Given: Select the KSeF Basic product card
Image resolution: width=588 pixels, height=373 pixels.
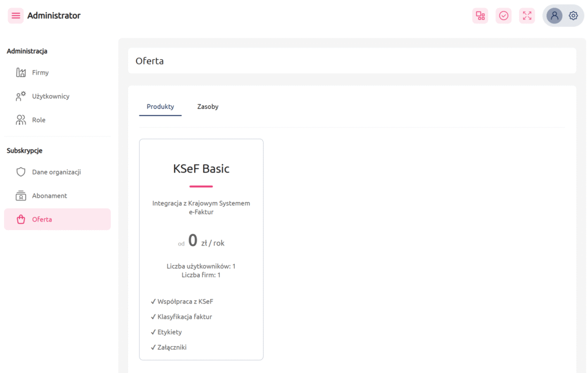Looking at the screenshot, I should (x=201, y=249).
